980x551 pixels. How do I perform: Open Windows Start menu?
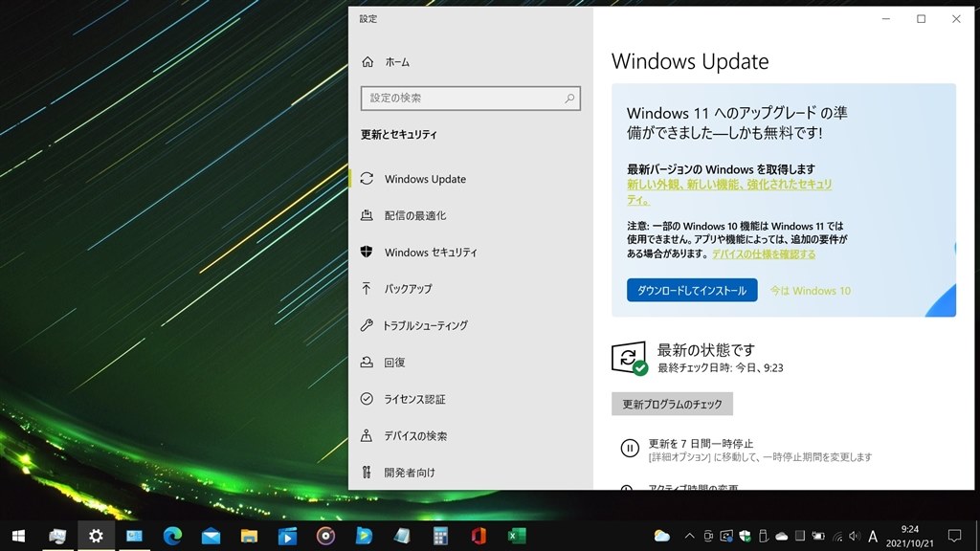19,536
